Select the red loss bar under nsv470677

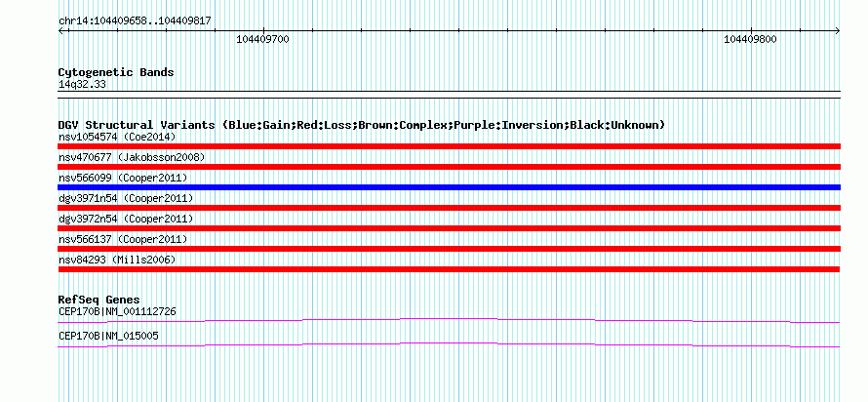[x=449, y=167]
